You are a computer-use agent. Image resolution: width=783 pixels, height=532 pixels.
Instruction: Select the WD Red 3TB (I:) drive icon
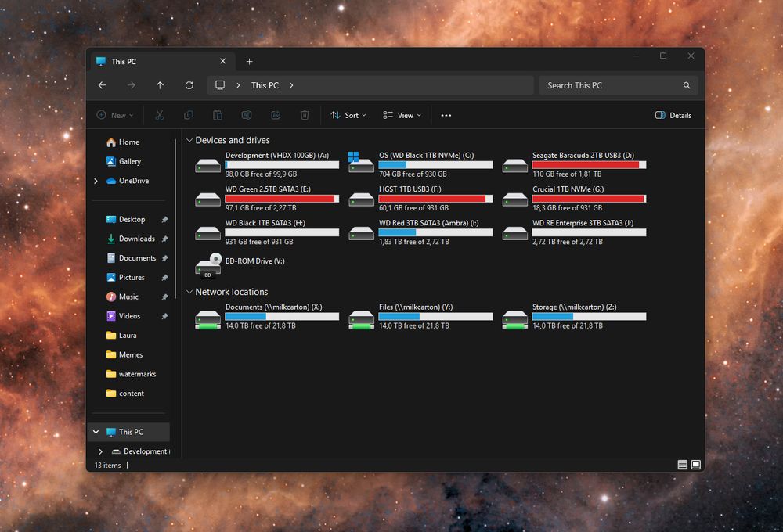tap(361, 232)
